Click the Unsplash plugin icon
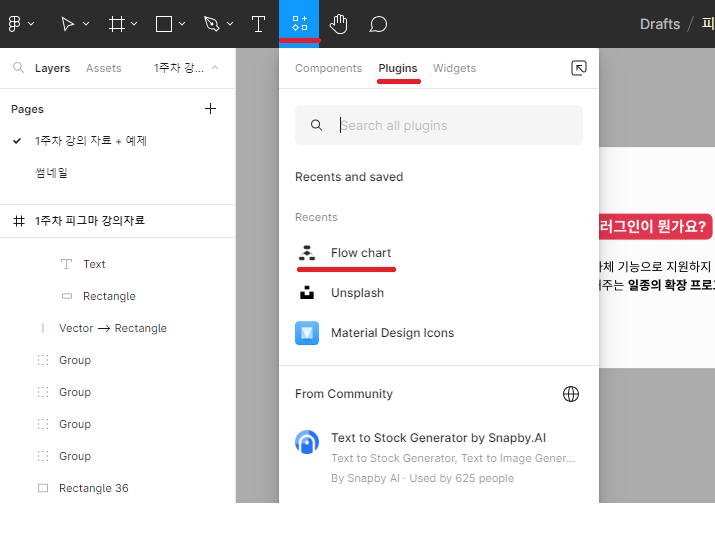Screen dimensions: 715x542 [x=307, y=293]
